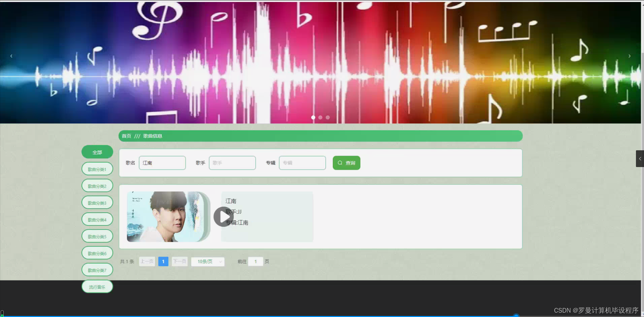Image resolution: width=644 pixels, height=317 pixels.
Task: Filter by 歌曲分类3
Action: pos(97,203)
